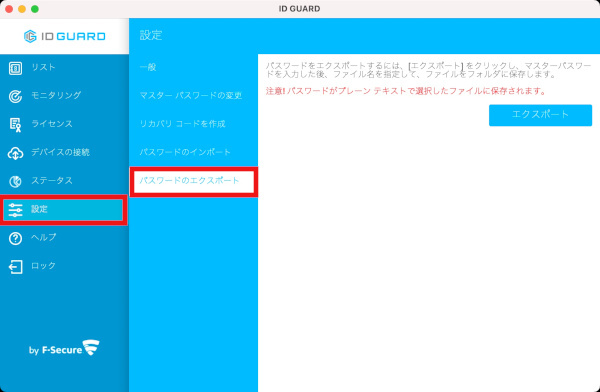Minimize the ID GUARD window
This screenshot has height=392, width=600.
tap(22, 9)
